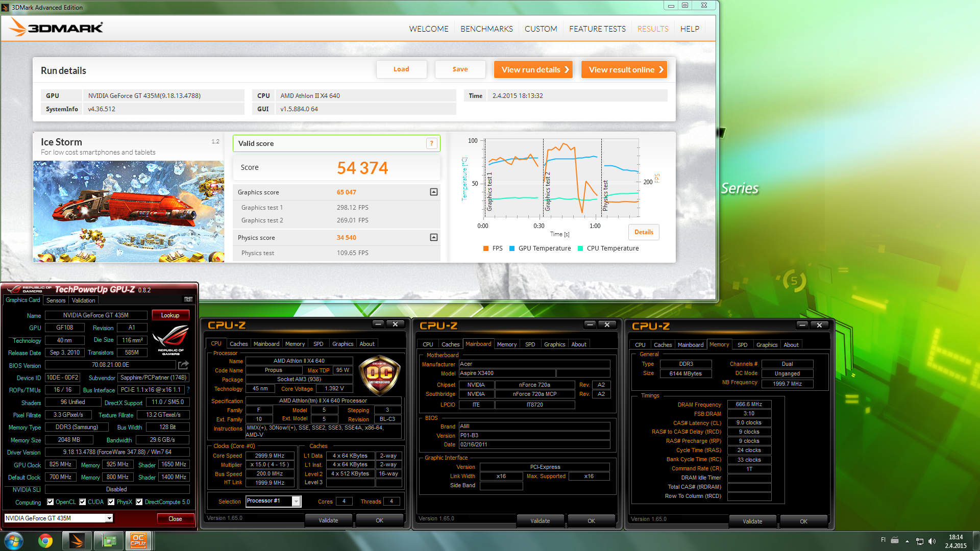Click the FI language indicator
The width and height of the screenshot is (980, 551).
tap(883, 540)
